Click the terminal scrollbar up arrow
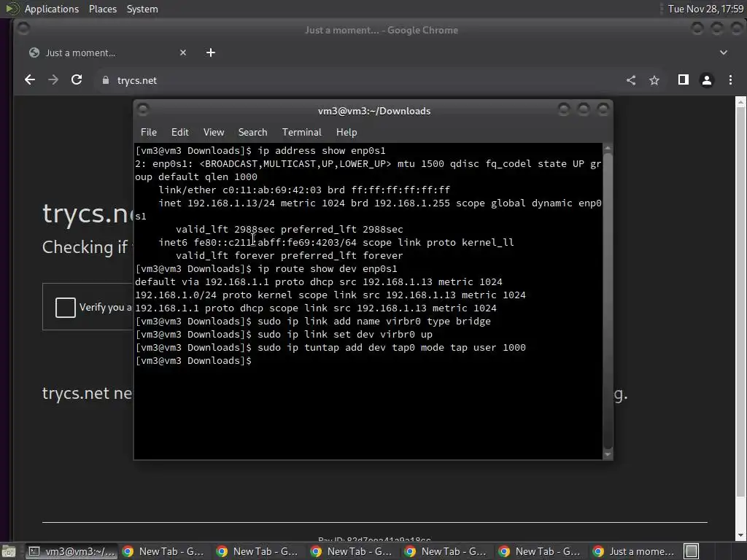Image resolution: width=747 pixels, height=560 pixels. (608, 148)
